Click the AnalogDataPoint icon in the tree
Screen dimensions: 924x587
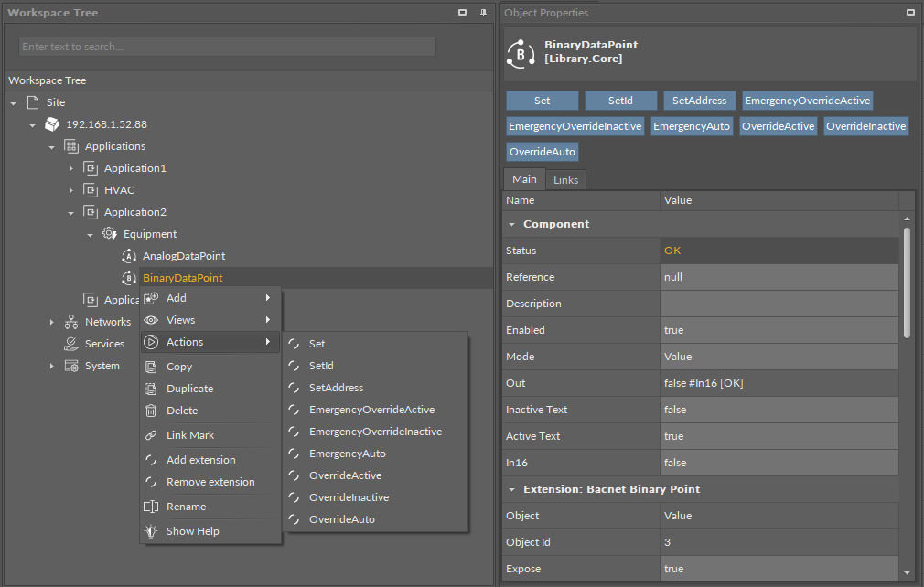(129, 256)
